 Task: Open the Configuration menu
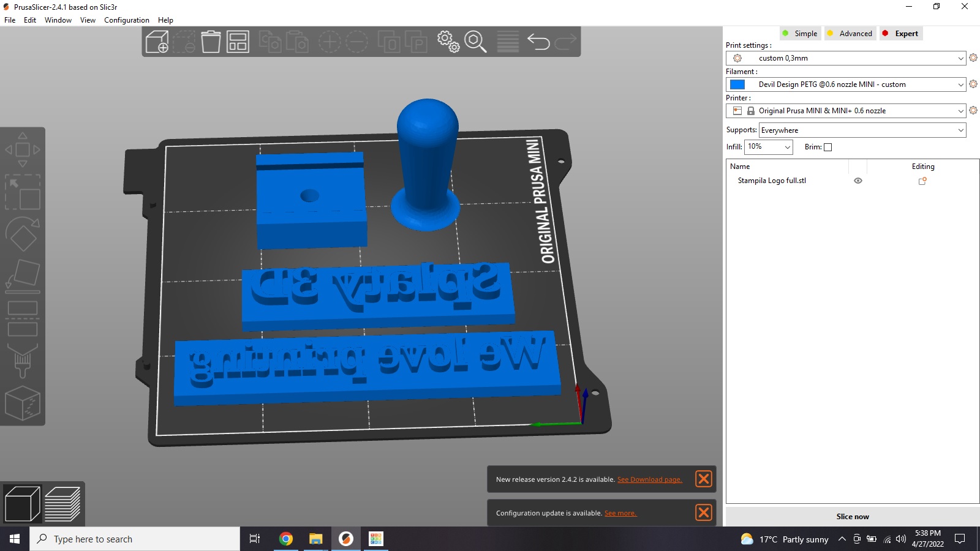pyautogui.click(x=127, y=20)
